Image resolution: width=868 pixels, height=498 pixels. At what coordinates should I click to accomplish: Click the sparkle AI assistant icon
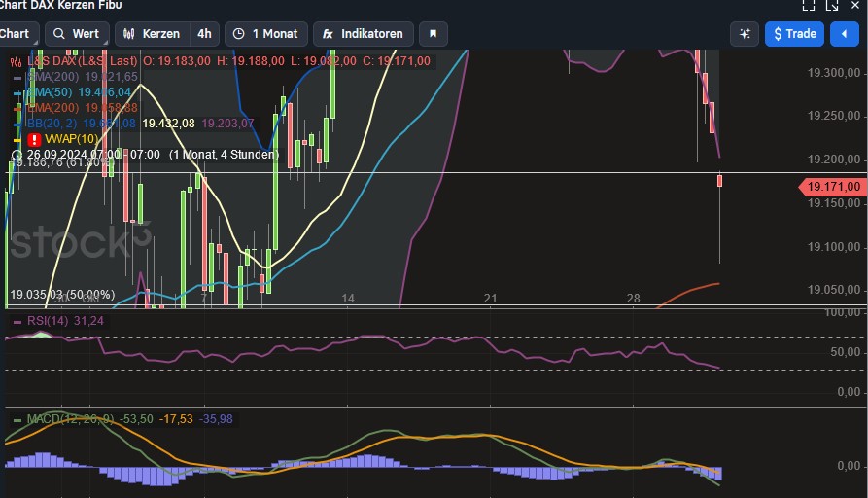(745, 34)
